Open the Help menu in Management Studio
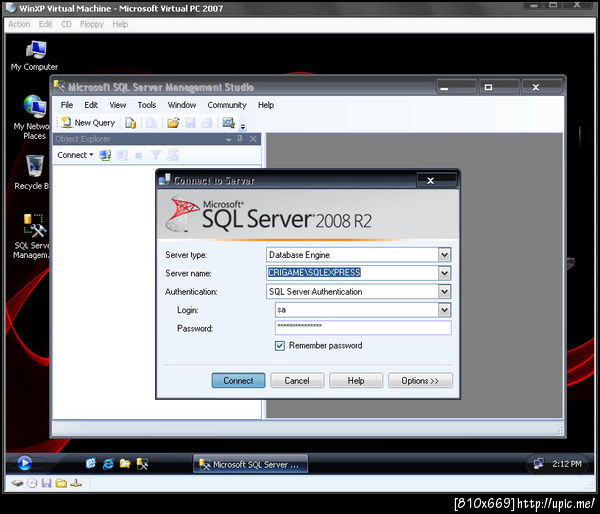 266,105
